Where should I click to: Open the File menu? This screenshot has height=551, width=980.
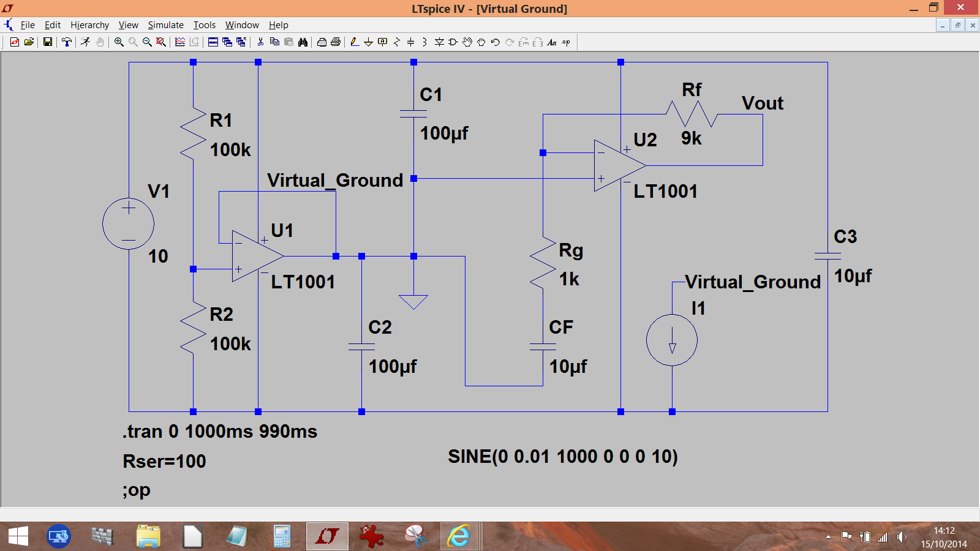point(28,25)
